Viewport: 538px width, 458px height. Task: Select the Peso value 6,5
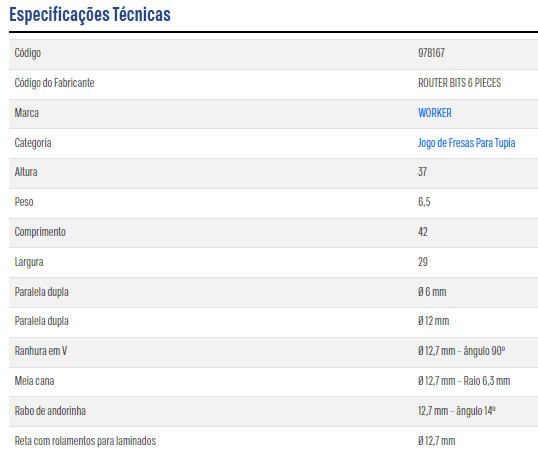424,202
